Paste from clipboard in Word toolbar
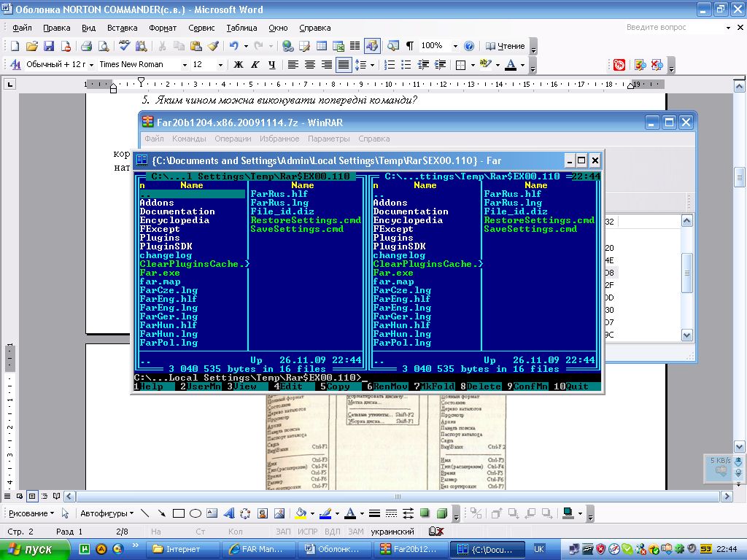This screenshot has width=747, height=560. coord(196,46)
